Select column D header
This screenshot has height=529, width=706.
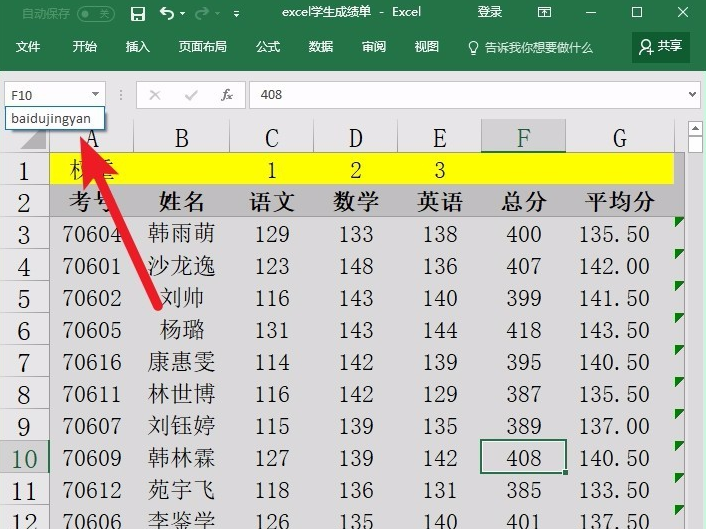(x=356, y=137)
